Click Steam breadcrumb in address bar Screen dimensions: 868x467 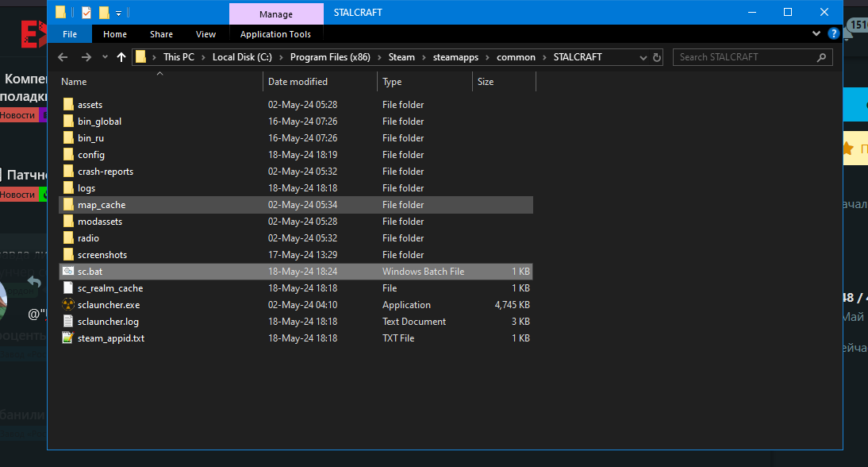(401, 57)
